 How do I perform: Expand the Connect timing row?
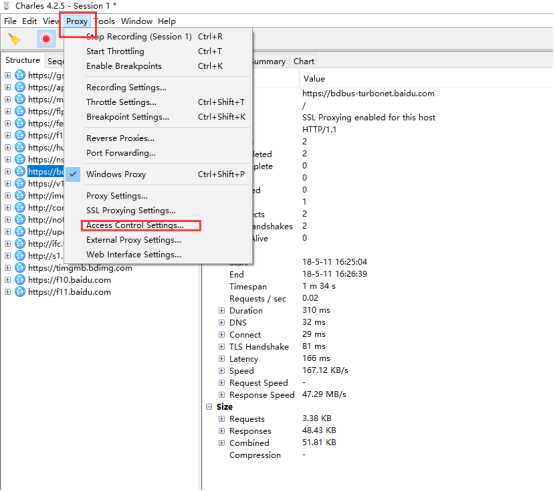point(222,335)
